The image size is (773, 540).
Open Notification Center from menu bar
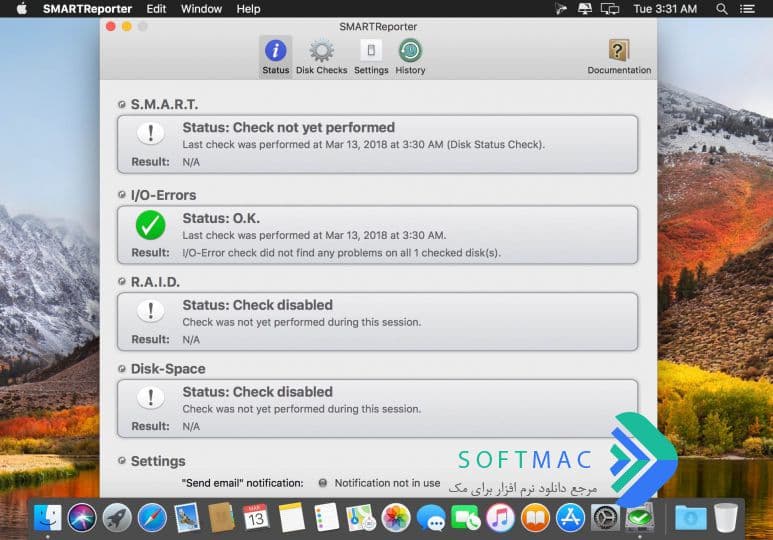point(747,9)
